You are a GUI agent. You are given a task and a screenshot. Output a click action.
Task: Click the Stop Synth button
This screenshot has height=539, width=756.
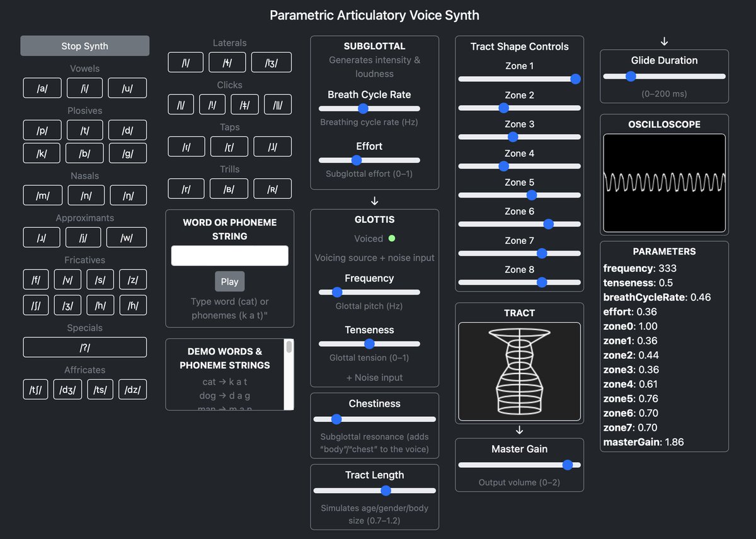pyautogui.click(x=84, y=46)
